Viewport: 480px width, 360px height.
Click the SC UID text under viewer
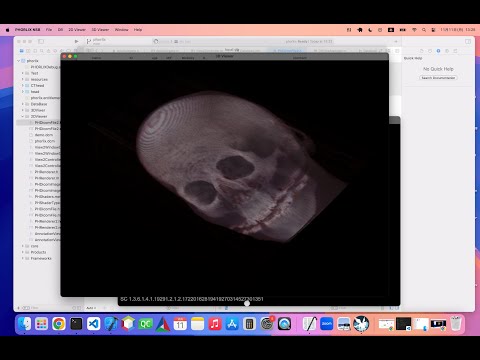(192, 299)
